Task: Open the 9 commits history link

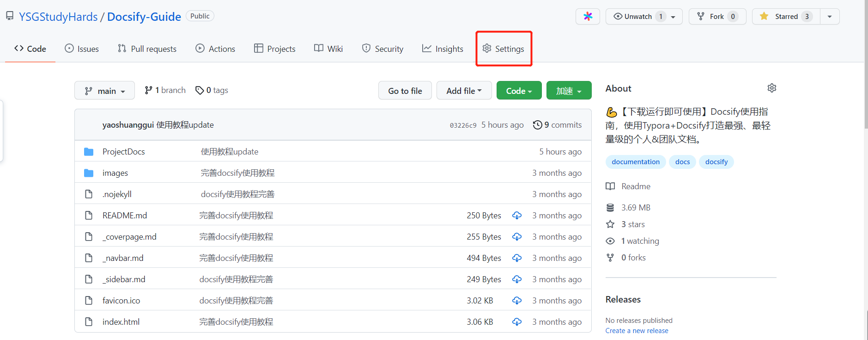Action: 558,125
